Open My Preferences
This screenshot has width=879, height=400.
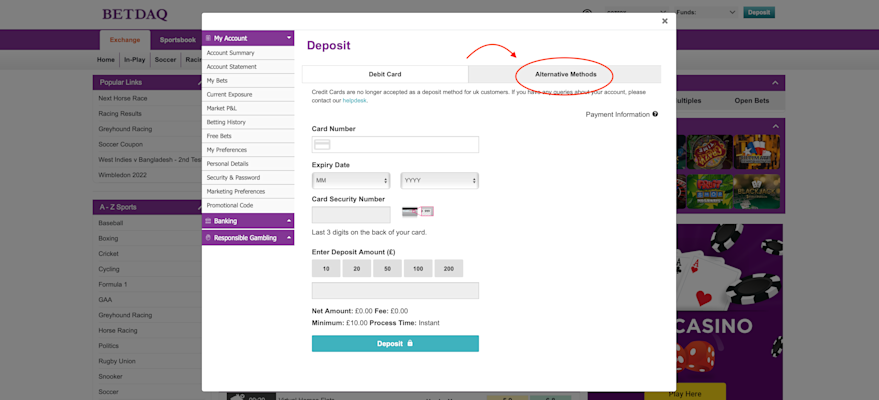[x=248, y=150]
